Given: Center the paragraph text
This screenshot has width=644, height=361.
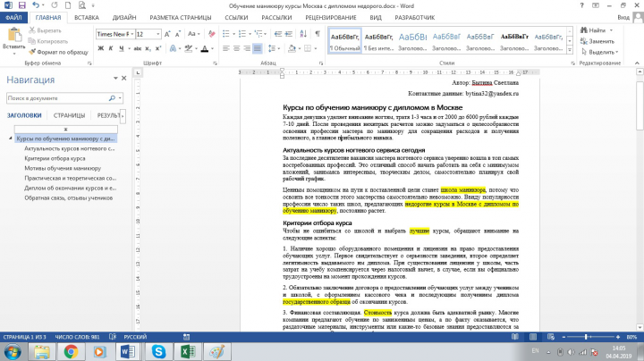Looking at the screenshot, I should [x=236, y=48].
